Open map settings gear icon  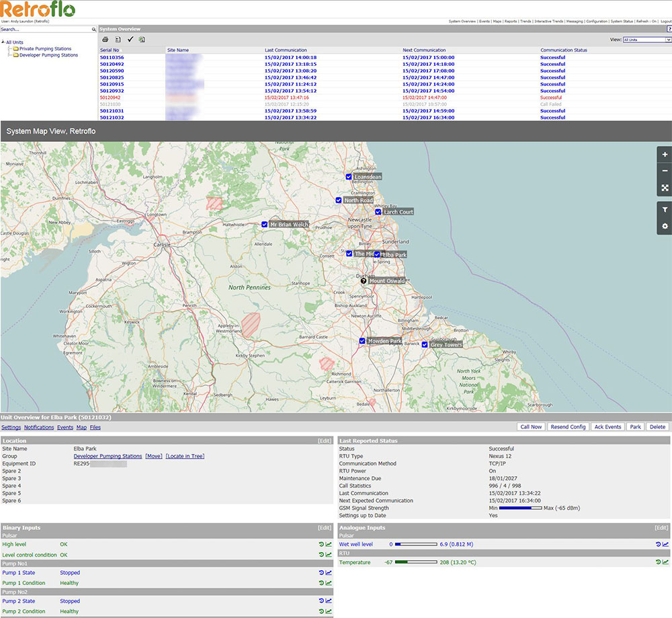pyautogui.click(x=665, y=226)
